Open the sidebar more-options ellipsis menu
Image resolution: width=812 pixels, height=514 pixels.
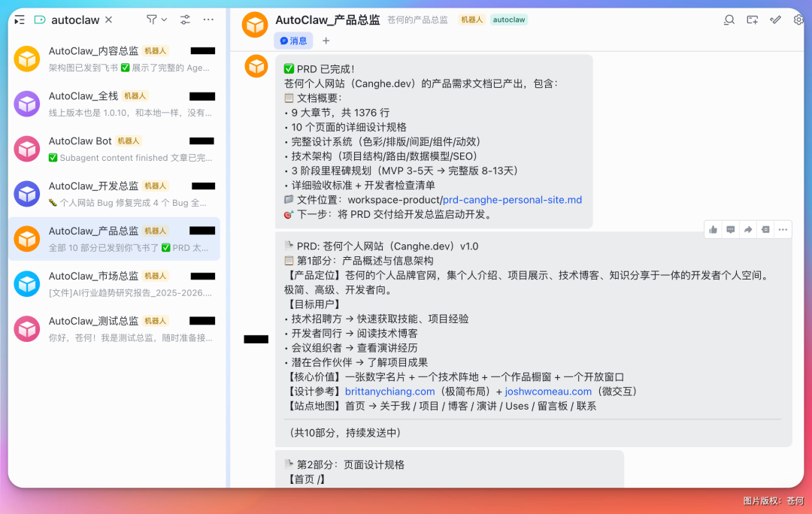[x=209, y=20]
